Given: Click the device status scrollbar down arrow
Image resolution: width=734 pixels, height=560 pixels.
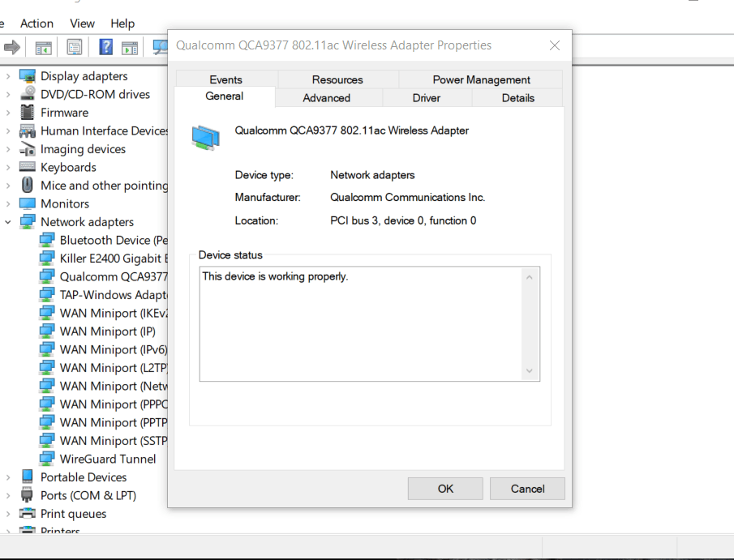Looking at the screenshot, I should tap(530, 370).
